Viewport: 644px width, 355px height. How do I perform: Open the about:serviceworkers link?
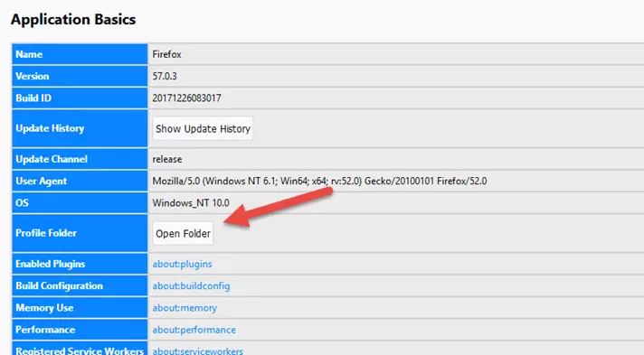coord(197,350)
